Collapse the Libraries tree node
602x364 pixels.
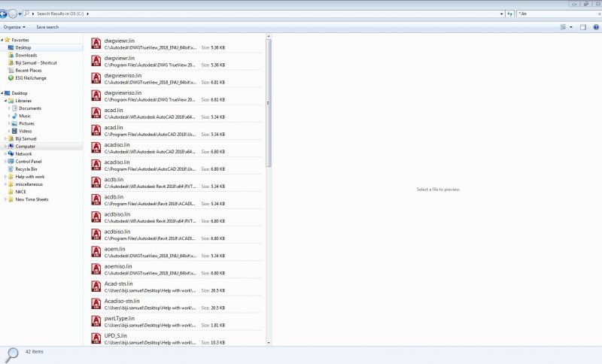click(5, 101)
